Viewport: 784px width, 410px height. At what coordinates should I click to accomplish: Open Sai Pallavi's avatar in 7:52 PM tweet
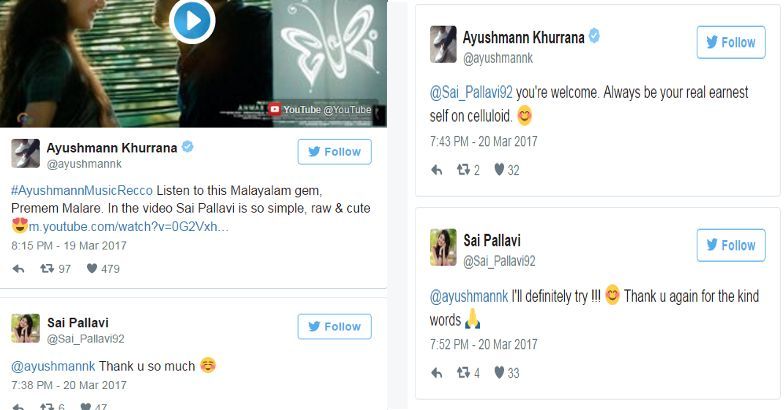tap(443, 247)
